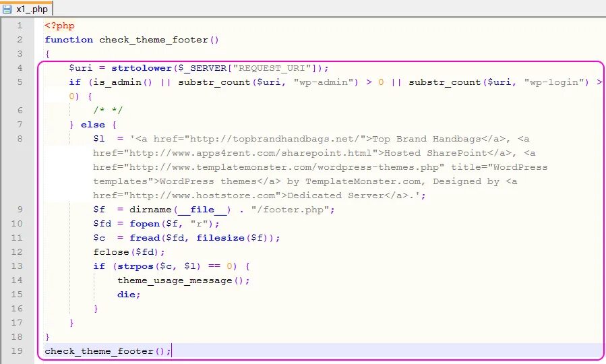606x364 pixels.
Task: Click the 'fopen' function on line 10
Action: coord(144,224)
